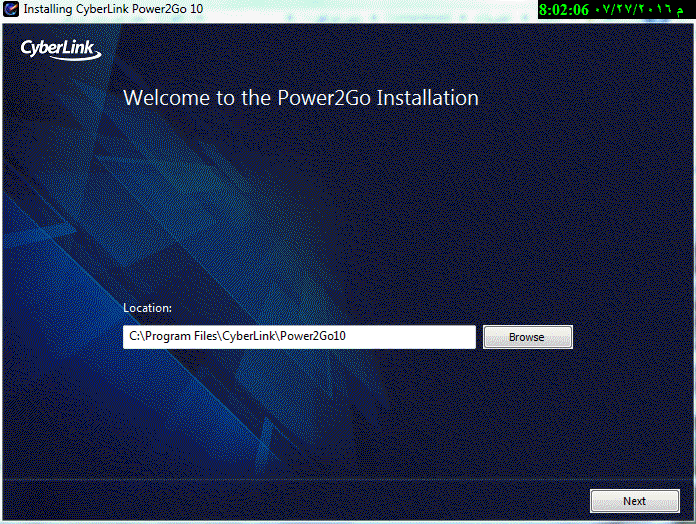Click the Power2Go app icon in title bar
Screen dimensions: 696x524
click(10, 9)
